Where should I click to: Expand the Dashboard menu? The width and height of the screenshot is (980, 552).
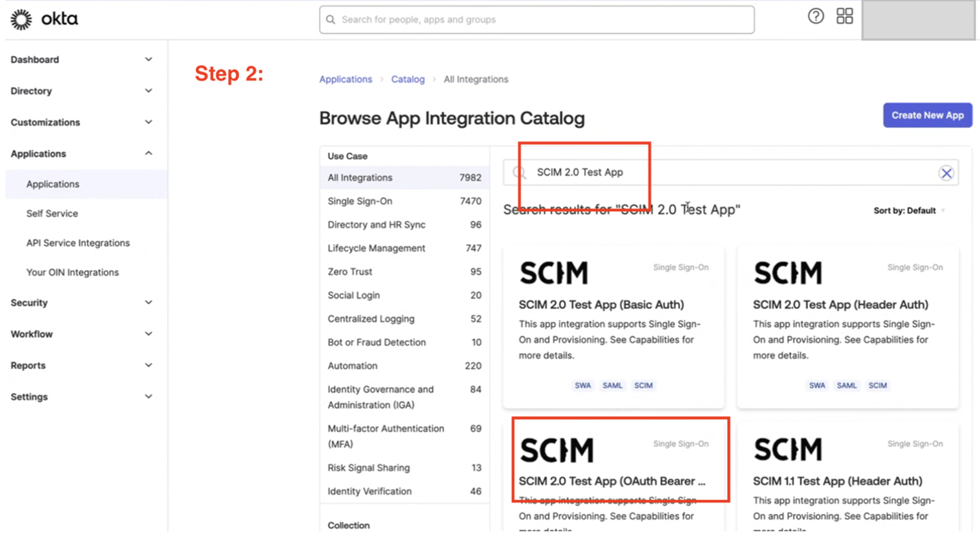pos(148,59)
